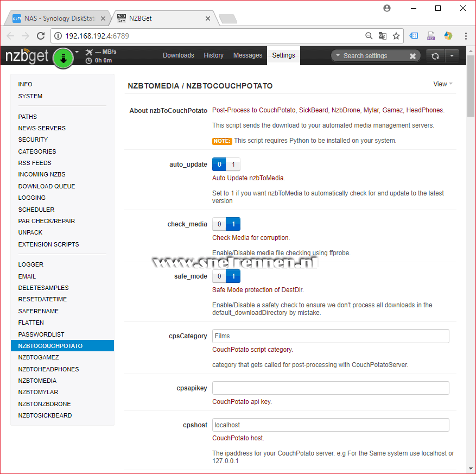Select NZBTOMYLAR script settings
Viewport: 476px width, 474px height.
click(38, 392)
